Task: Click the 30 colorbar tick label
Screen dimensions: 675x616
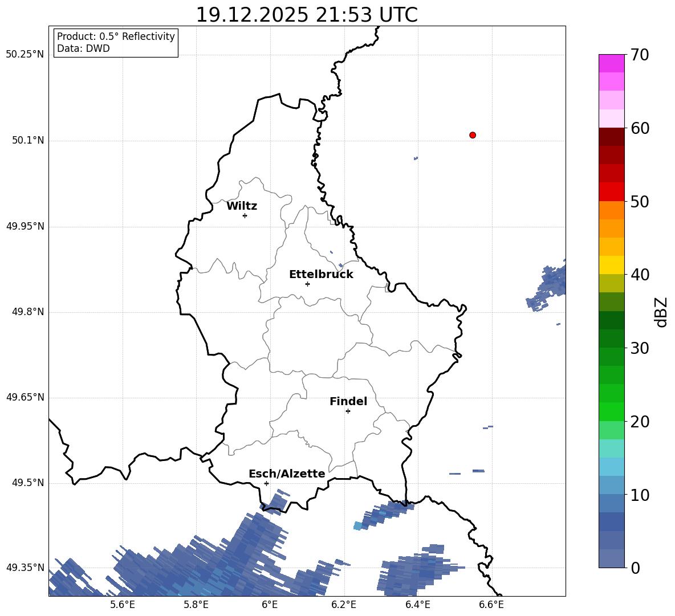Action: (x=639, y=348)
